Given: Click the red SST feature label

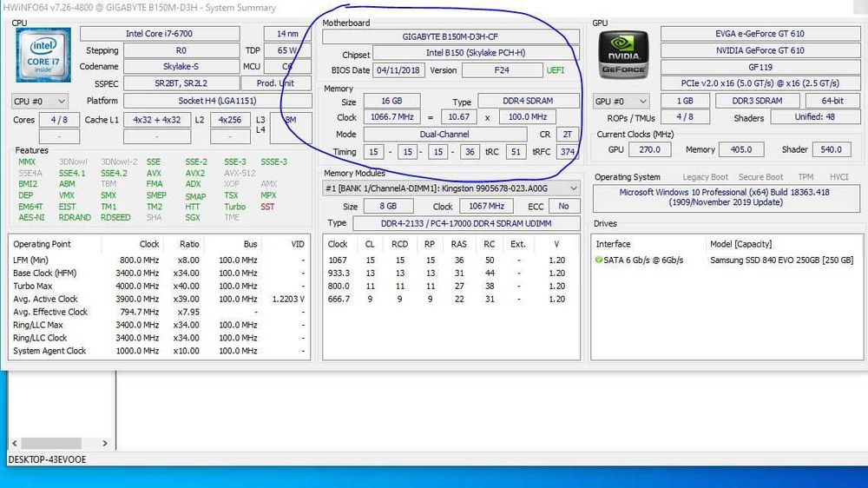Looking at the screenshot, I should (x=267, y=207).
